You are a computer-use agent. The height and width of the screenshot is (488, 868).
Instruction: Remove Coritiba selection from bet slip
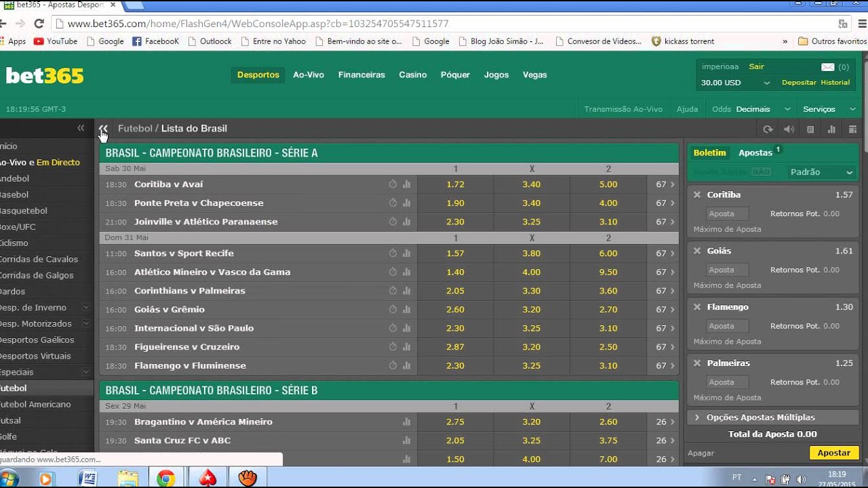pyautogui.click(x=696, y=195)
